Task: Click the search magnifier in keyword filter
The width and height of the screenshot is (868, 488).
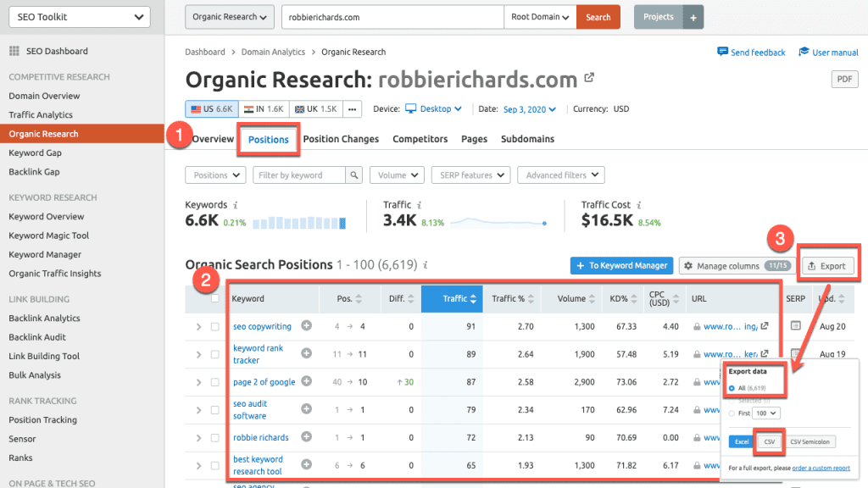Action: tap(355, 175)
